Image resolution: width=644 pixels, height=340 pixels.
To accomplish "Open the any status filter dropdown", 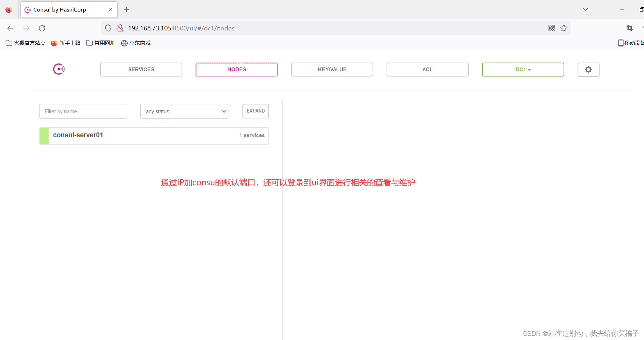I will (x=184, y=111).
